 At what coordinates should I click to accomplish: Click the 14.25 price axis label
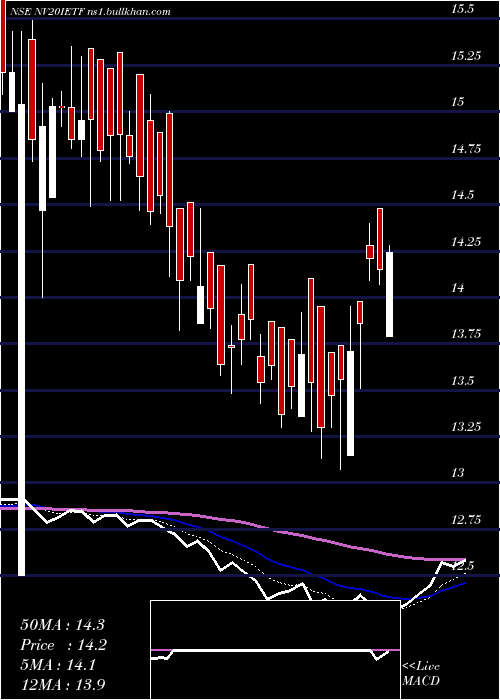click(466, 242)
